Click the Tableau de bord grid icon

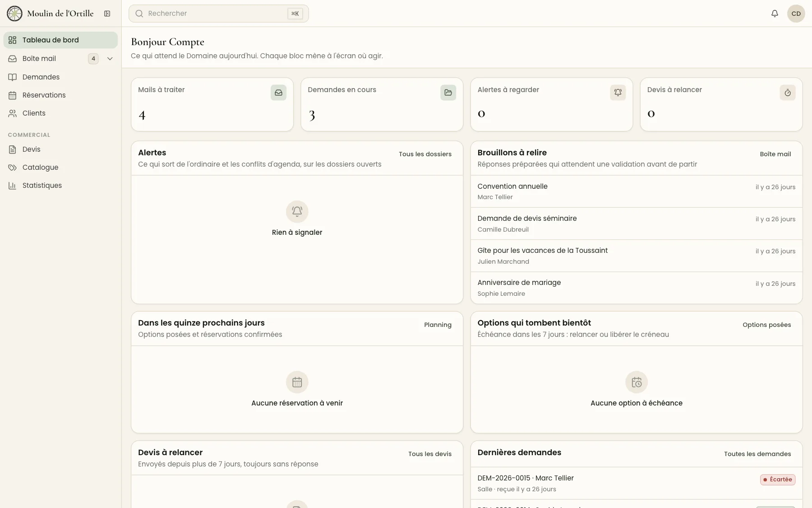click(13, 40)
